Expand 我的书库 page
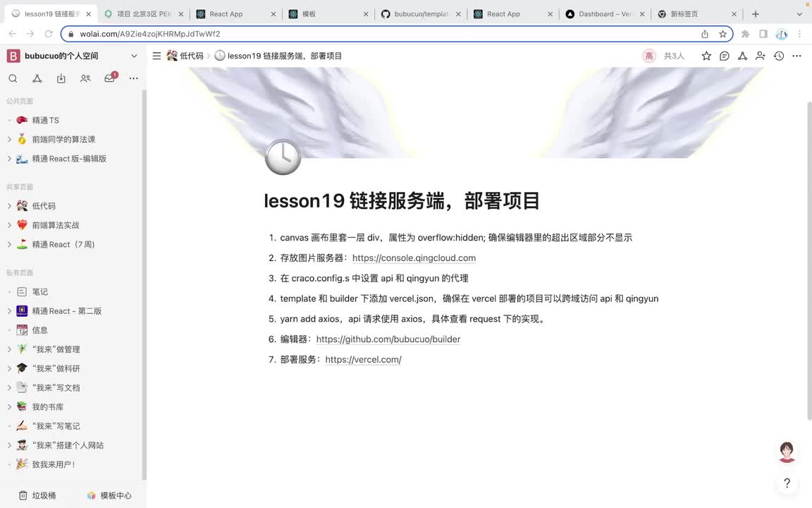This screenshot has width=812, height=508. click(8, 406)
